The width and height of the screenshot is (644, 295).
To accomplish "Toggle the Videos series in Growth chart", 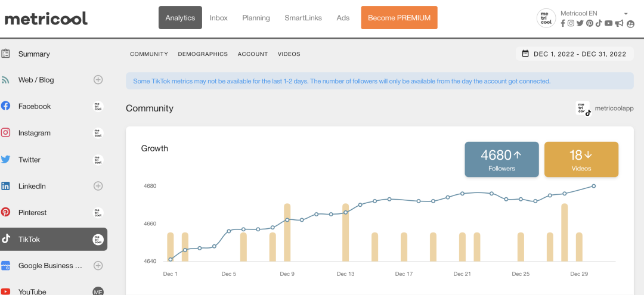I will (x=581, y=160).
